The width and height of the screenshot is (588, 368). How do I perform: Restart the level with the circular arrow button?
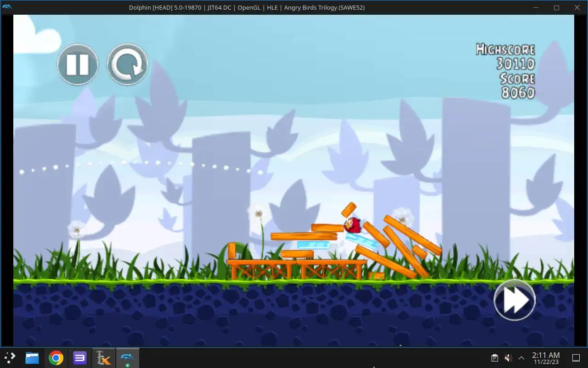pos(127,64)
